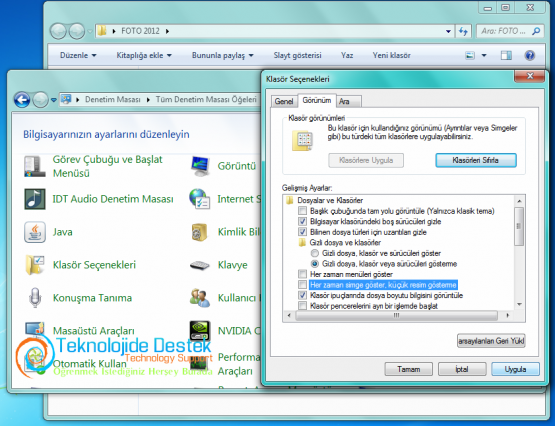
Task: Check Klasör pencerelerini ayrı bir işlemde başlat
Action: point(302,306)
